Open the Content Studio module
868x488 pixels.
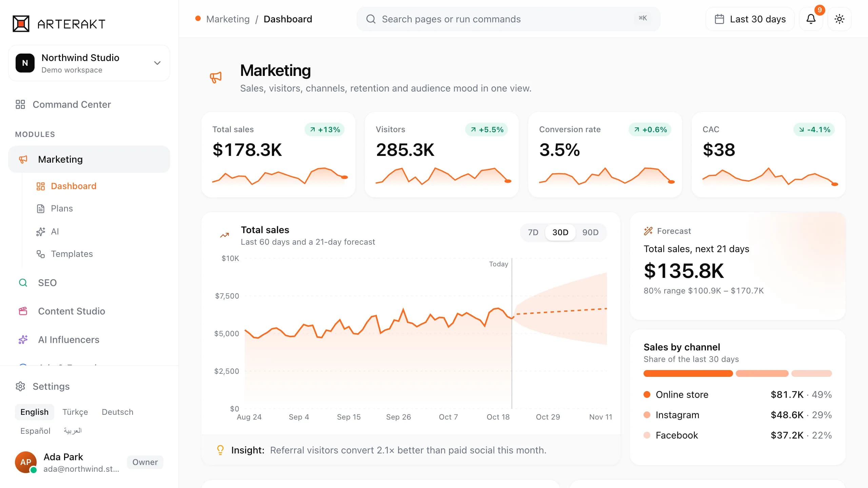tap(89, 311)
